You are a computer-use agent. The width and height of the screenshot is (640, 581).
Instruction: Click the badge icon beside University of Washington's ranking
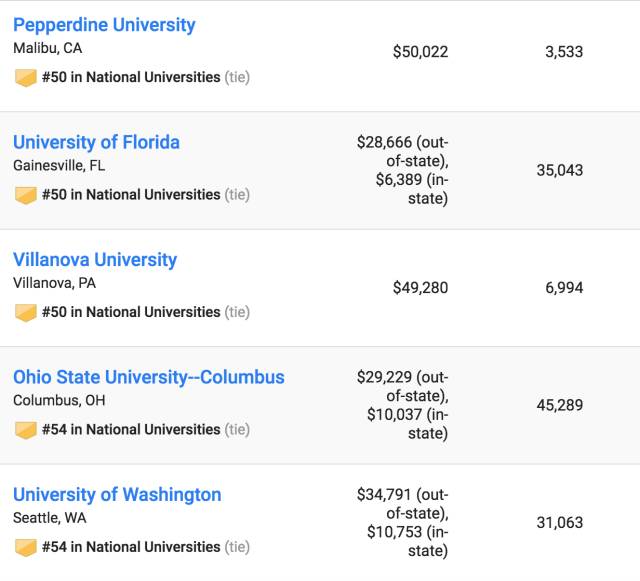[x=25, y=548]
